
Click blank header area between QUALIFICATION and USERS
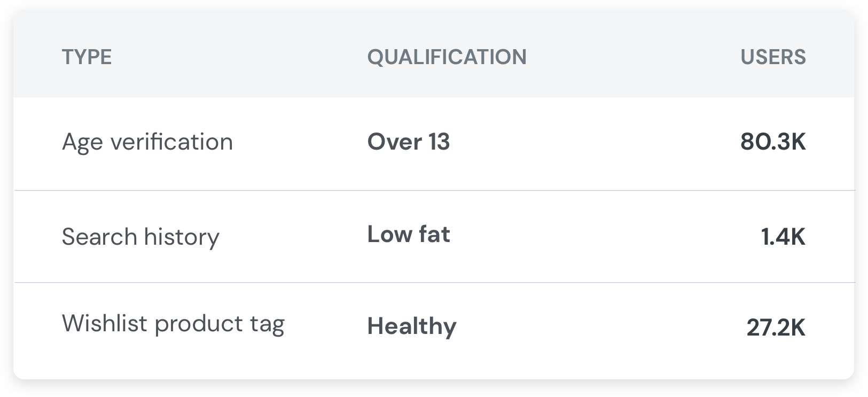point(634,57)
